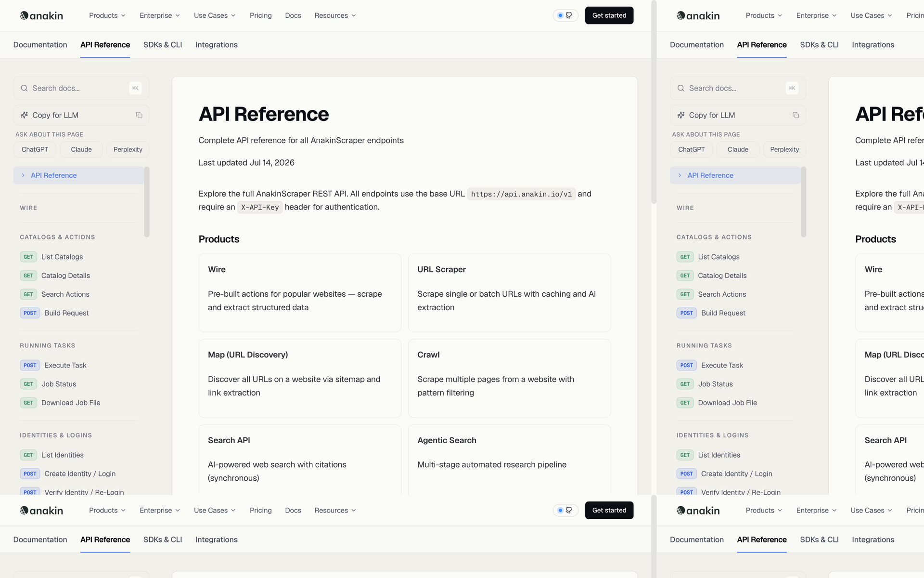Focus the Search docs field in the top-right sidebar
The height and width of the screenshot is (578, 924).
(738, 88)
